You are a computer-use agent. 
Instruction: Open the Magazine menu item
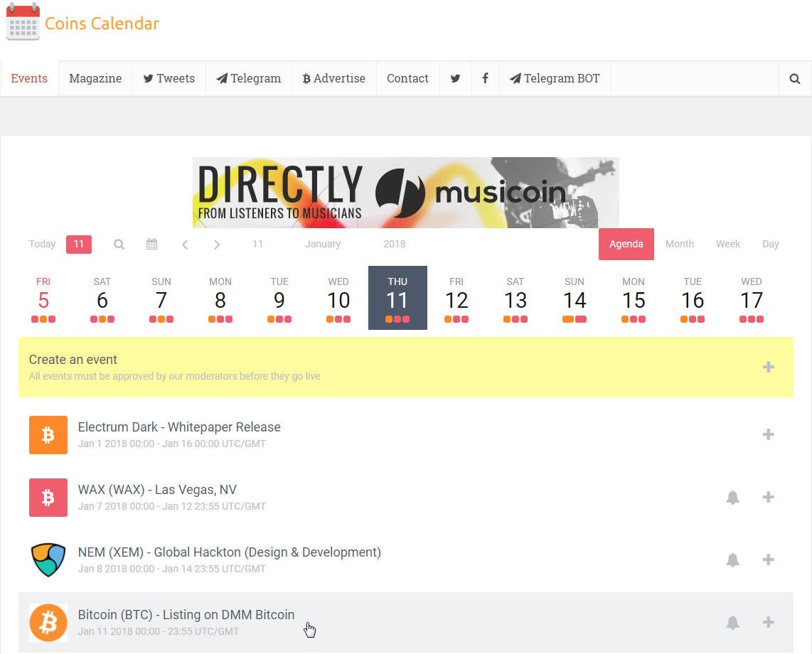[95, 79]
